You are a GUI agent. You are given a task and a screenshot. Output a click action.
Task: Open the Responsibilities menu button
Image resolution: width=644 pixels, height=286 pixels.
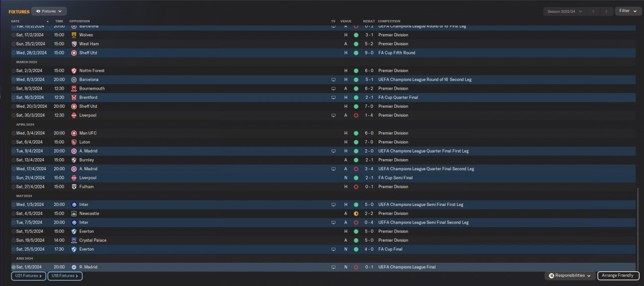pos(570,276)
